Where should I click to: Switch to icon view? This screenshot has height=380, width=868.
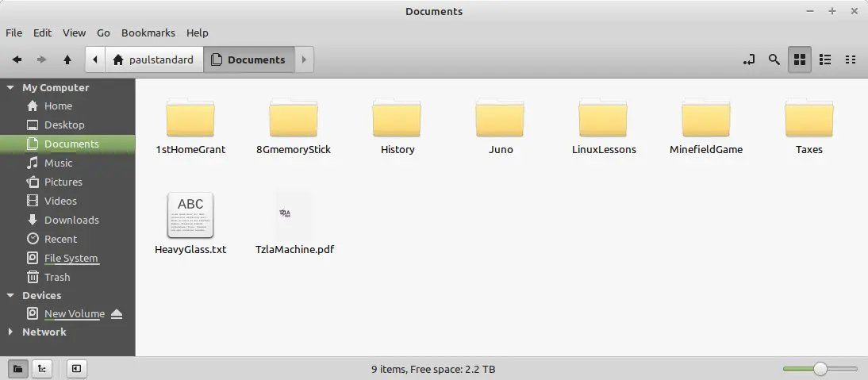tap(799, 59)
